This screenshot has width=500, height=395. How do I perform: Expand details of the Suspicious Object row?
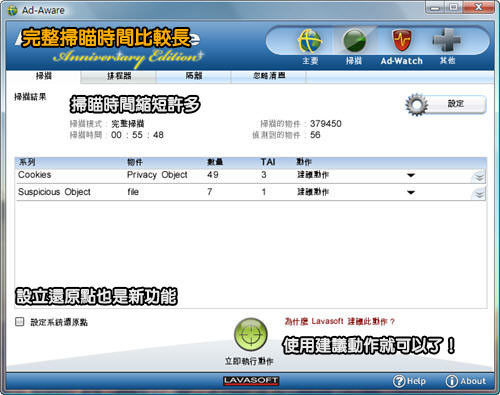pyautogui.click(x=479, y=193)
